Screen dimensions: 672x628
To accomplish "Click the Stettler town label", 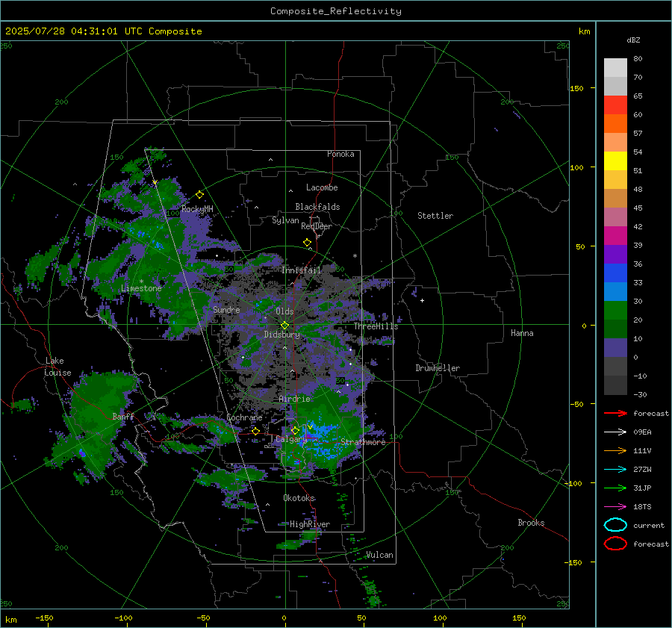I will [435, 216].
